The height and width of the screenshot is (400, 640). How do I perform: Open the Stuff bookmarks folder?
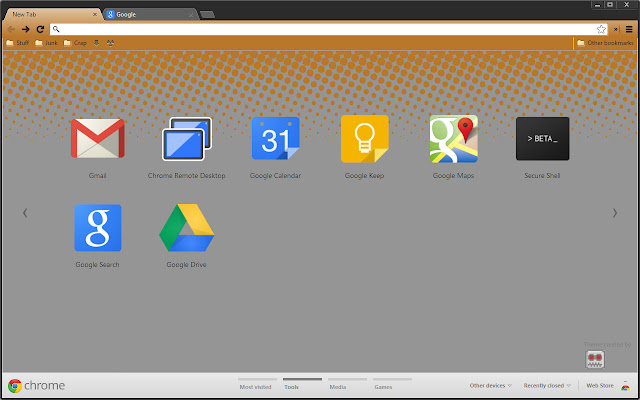point(17,43)
